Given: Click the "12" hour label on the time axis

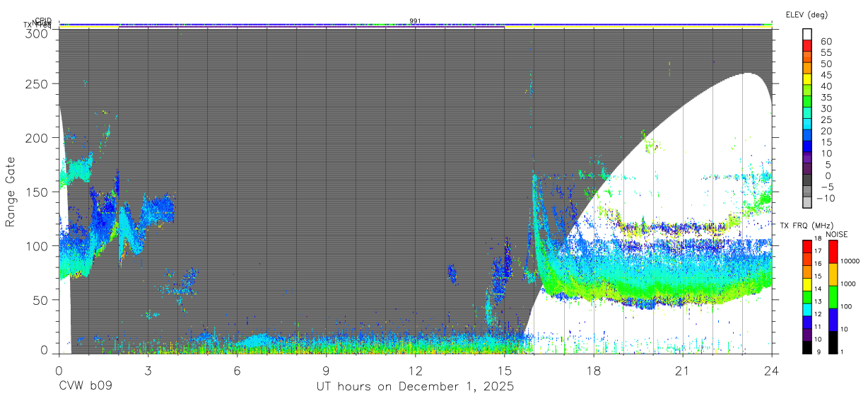Looking at the screenshot, I should pos(416,371).
